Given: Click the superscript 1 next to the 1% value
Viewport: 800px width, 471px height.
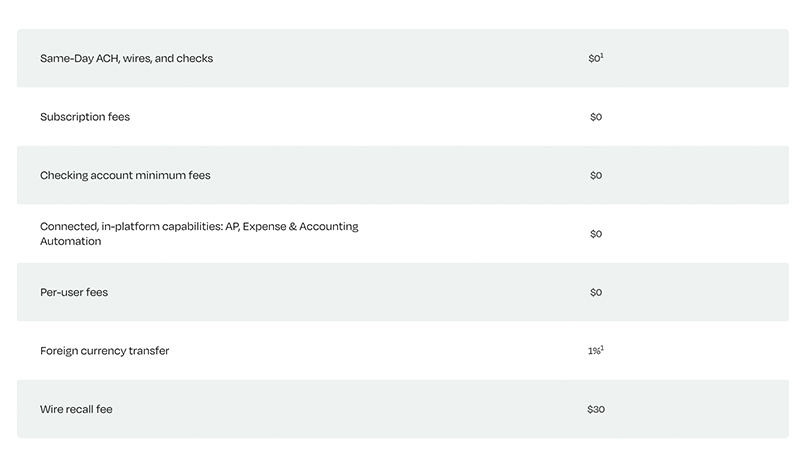Looking at the screenshot, I should (x=602, y=348).
